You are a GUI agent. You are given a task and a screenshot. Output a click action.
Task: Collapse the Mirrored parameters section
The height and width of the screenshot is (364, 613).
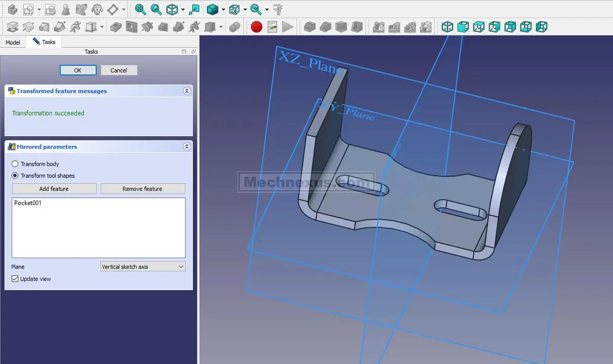[x=187, y=147]
